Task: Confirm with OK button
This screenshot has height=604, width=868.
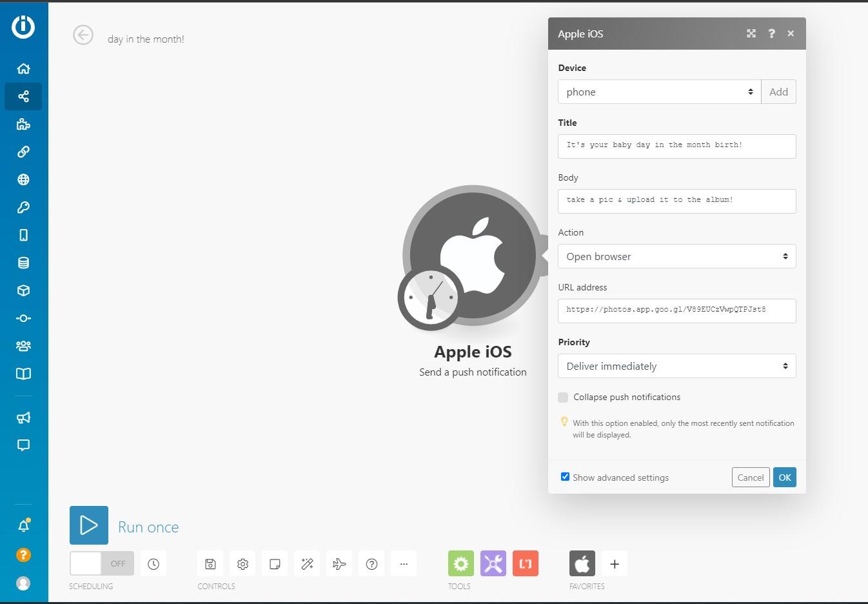Action: (785, 478)
